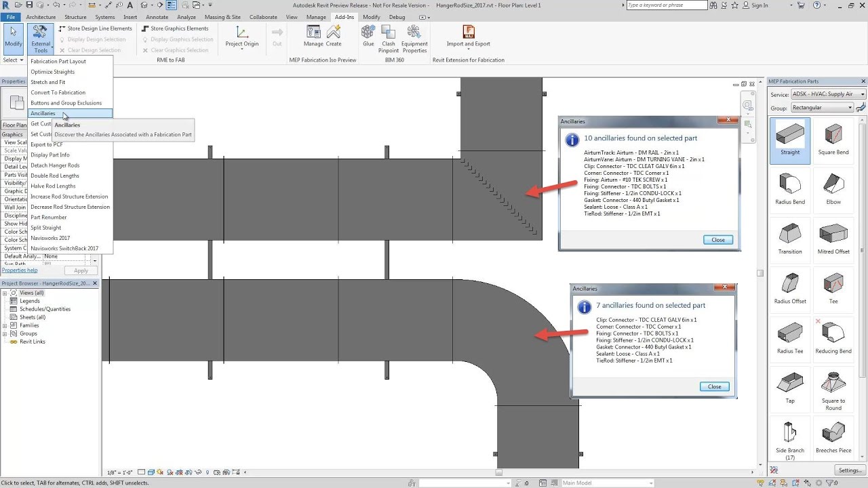
Task: Select the Radius Bend part
Action: [790, 190]
